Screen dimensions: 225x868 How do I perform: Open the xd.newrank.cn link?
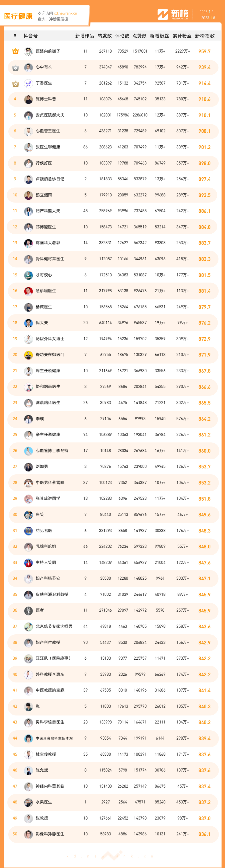pos(66,14)
